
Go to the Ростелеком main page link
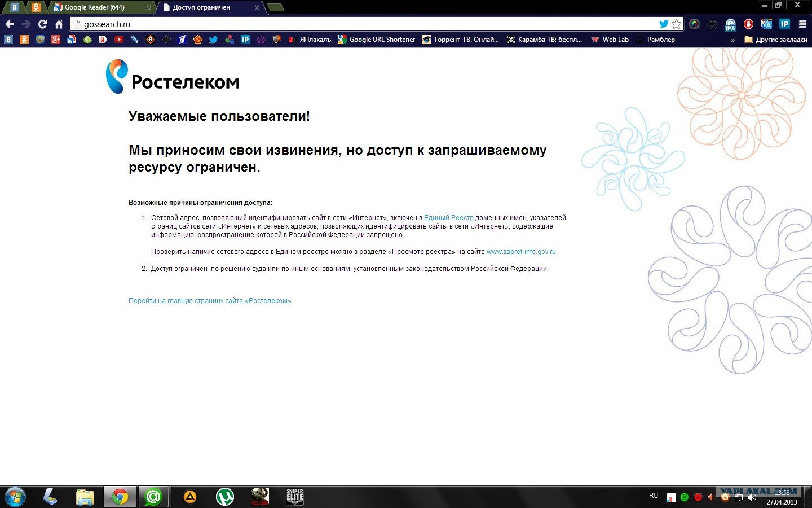point(210,301)
